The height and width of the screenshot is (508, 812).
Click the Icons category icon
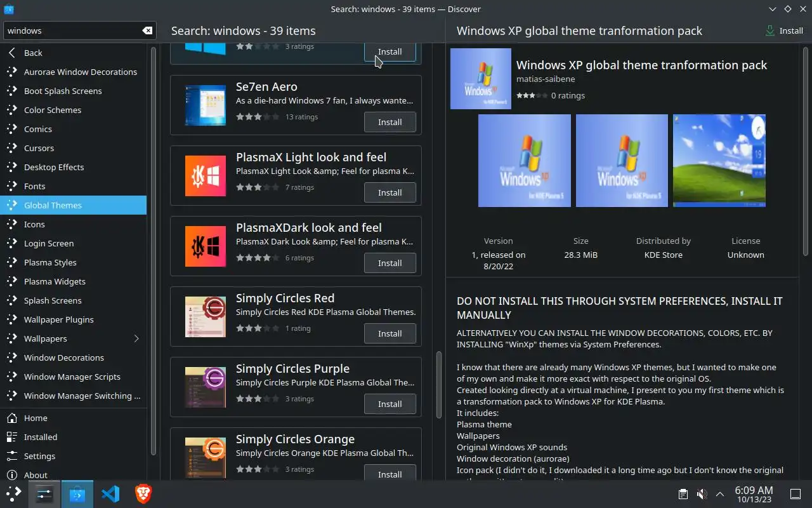pyautogui.click(x=12, y=224)
